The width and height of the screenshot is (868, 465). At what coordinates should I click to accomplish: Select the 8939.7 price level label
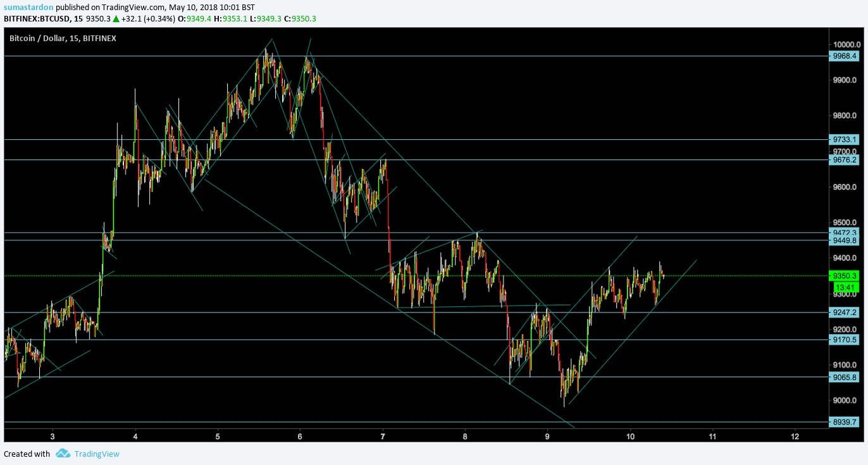[845, 422]
